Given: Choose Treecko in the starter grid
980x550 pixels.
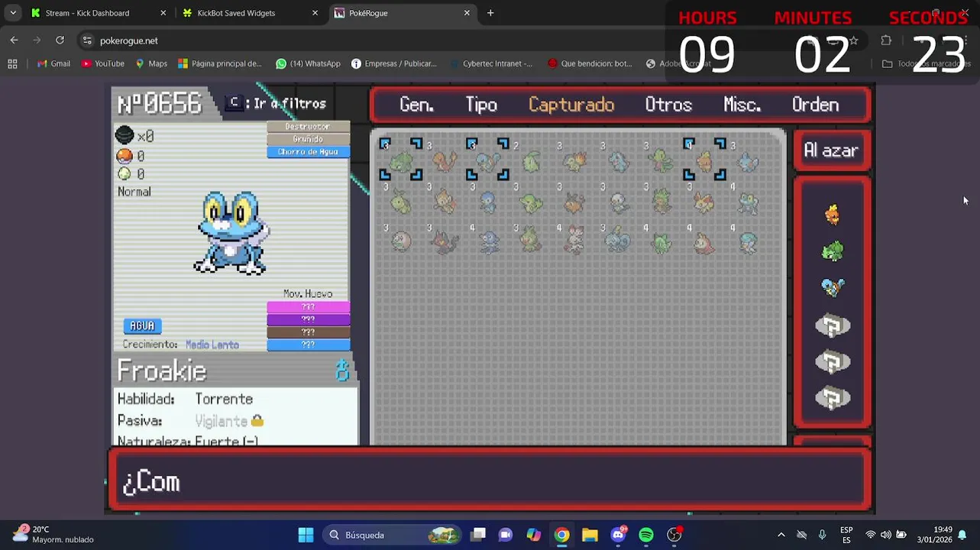Looking at the screenshot, I should (661, 161).
